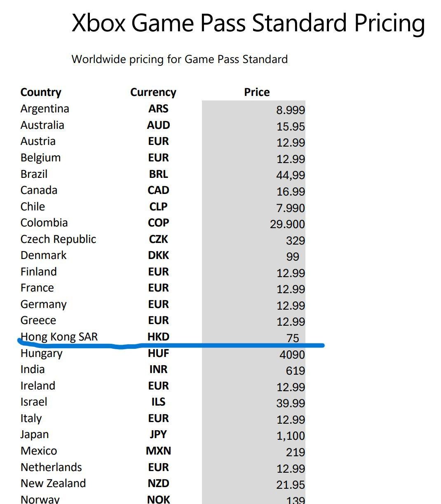Select Japan's 1,100 price cell
Screen dimensions: 441x504
pyautogui.click(x=290, y=436)
